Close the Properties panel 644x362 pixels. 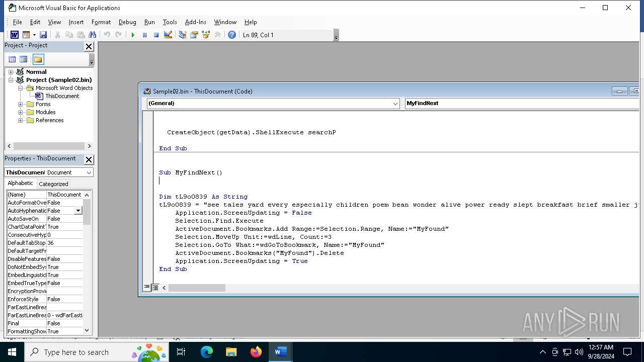click(x=89, y=159)
